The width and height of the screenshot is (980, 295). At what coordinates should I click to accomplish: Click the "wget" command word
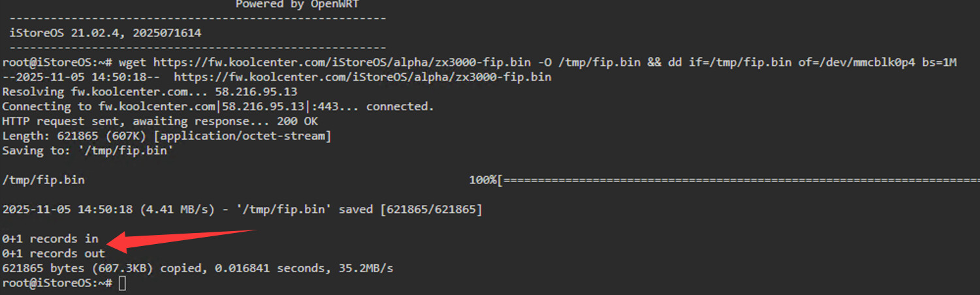tap(133, 63)
